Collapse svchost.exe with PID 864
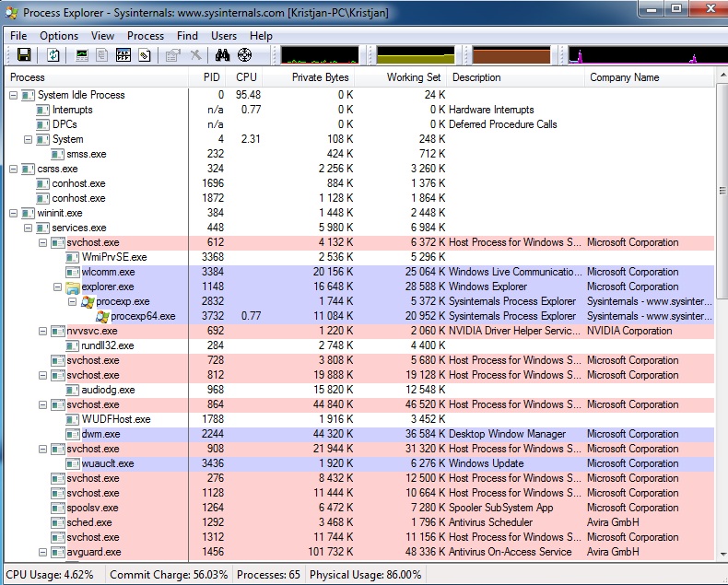The height and width of the screenshot is (585, 728). (42, 404)
